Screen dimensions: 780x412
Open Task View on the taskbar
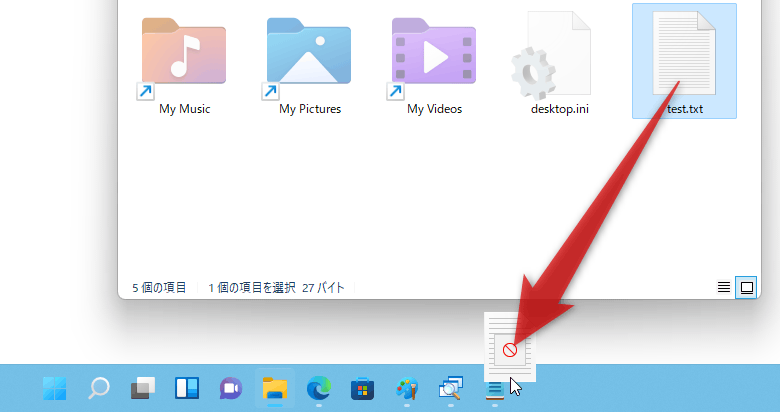(x=143, y=388)
